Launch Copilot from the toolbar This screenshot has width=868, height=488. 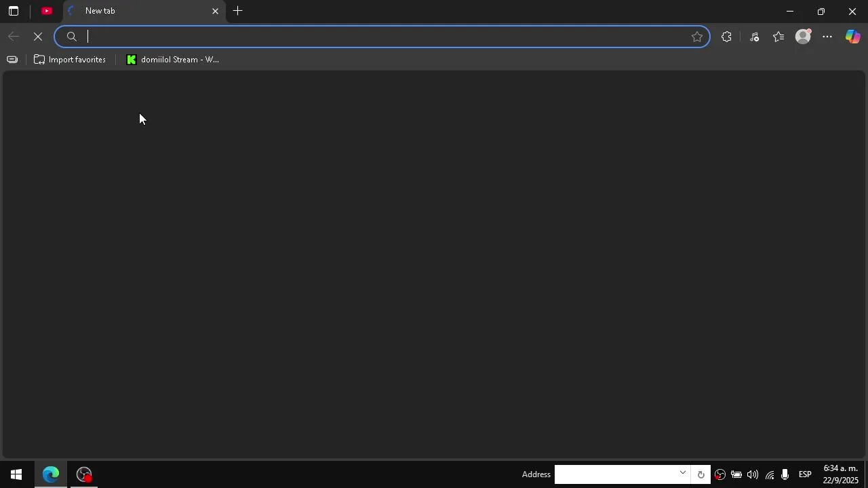click(852, 37)
